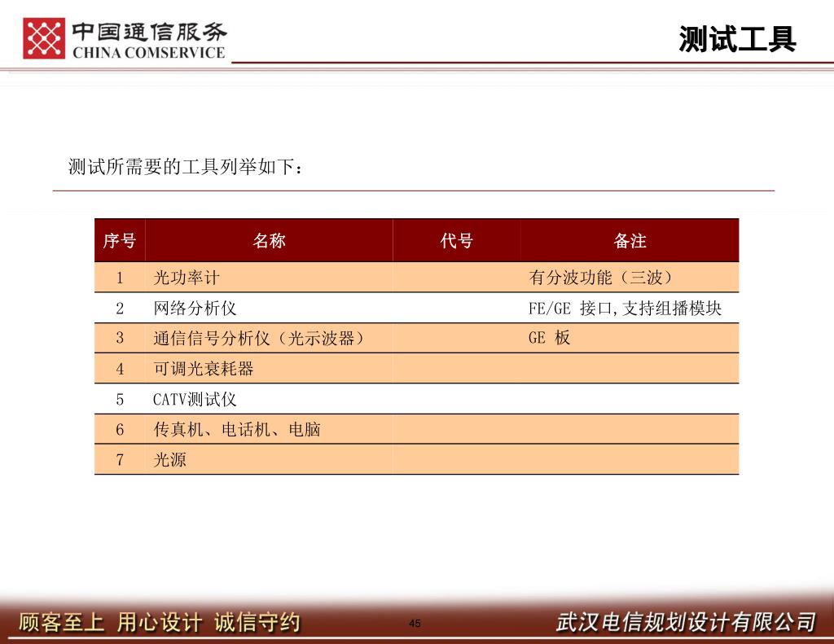Click the 代号 column header

click(456, 240)
